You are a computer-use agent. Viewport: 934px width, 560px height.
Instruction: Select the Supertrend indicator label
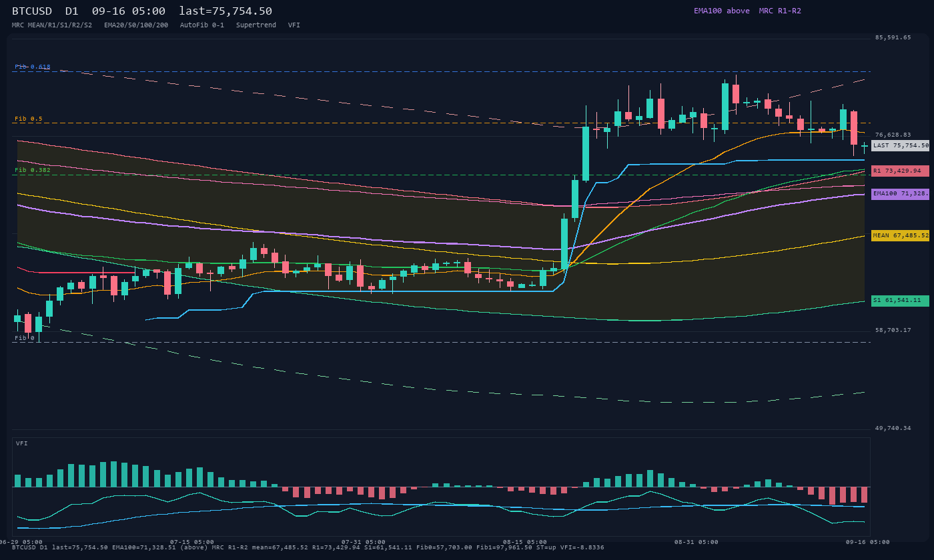(256, 25)
